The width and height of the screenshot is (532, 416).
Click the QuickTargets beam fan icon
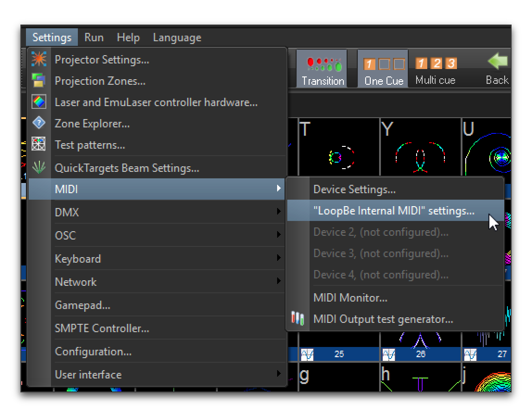coord(39,167)
